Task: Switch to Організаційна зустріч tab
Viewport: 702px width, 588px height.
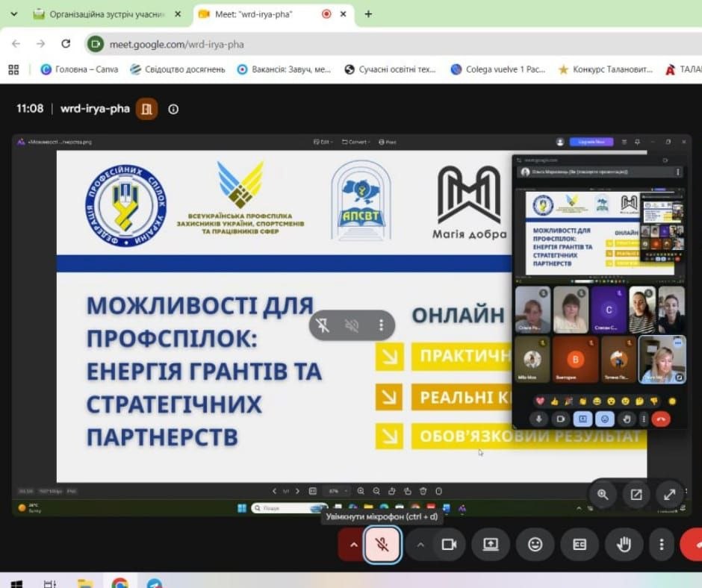Action: point(107,14)
